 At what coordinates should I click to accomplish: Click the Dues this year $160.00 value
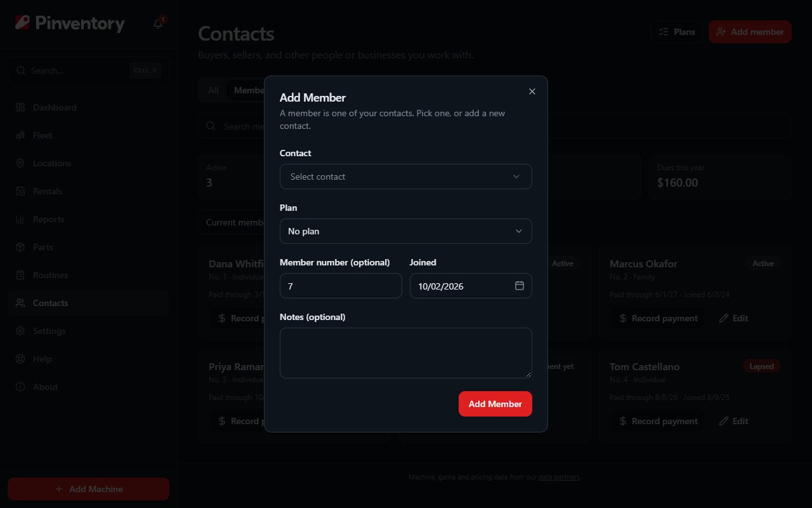click(x=678, y=183)
